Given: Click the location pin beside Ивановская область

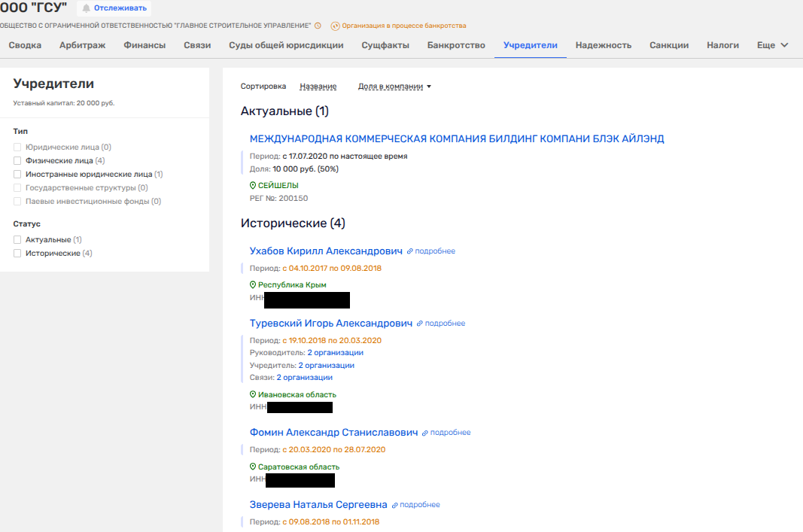Looking at the screenshot, I should (253, 394).
